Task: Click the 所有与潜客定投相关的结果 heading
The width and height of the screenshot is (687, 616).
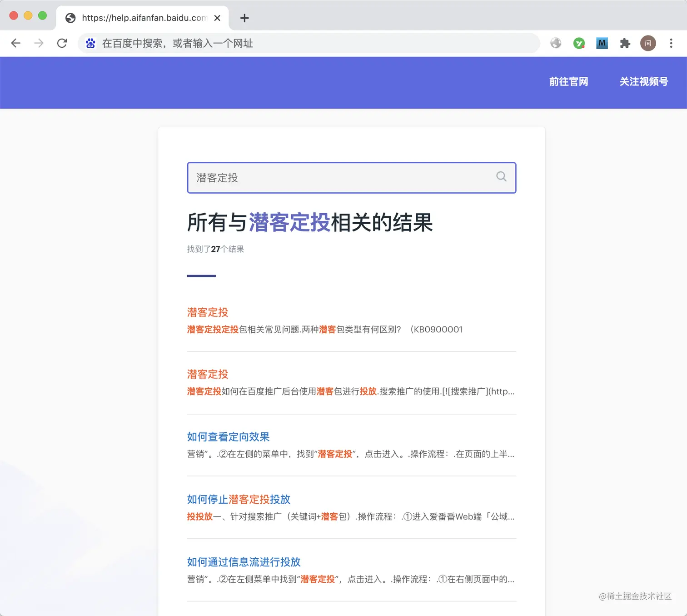Action: (310, 223)
